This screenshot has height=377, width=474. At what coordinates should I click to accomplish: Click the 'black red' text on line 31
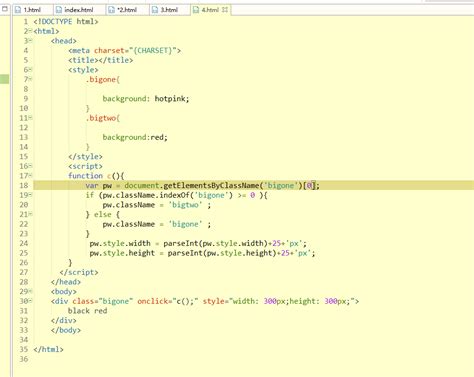(x=87, y=311)
